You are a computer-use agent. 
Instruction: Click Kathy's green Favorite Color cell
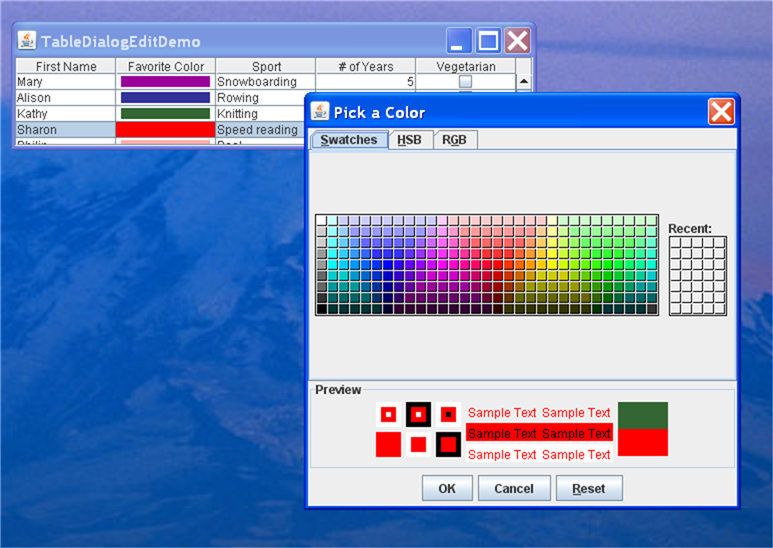click(165, 113)
